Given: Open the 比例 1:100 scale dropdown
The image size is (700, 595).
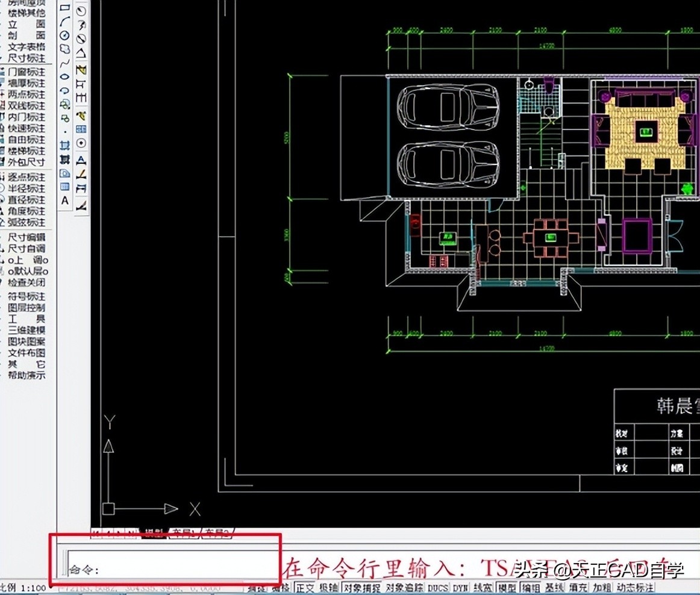Looking at the screenshot, I should click(23, 588).
